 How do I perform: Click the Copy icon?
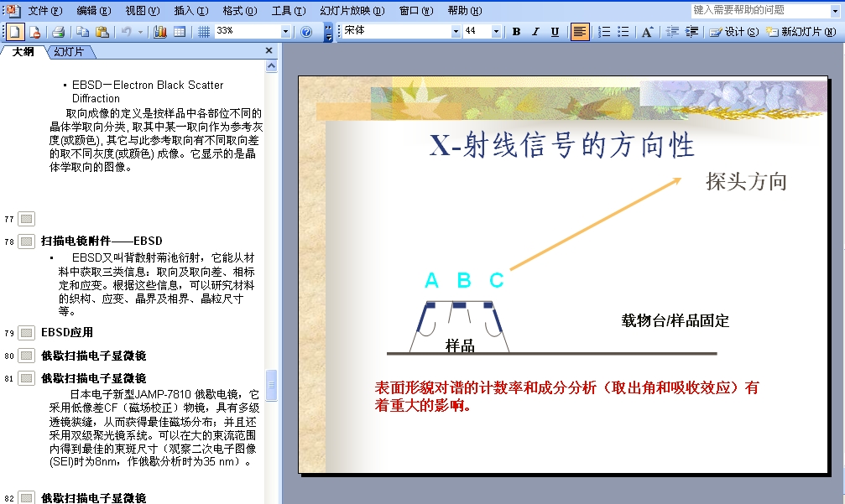pos(82,33)
